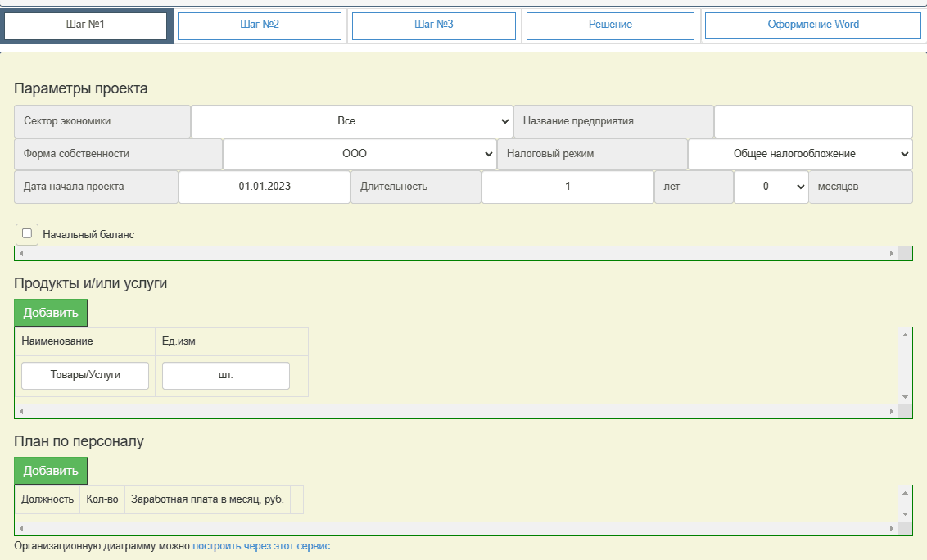Open the months duration dropdown
The height and width of the screenshot is (560, 927).
771,187
